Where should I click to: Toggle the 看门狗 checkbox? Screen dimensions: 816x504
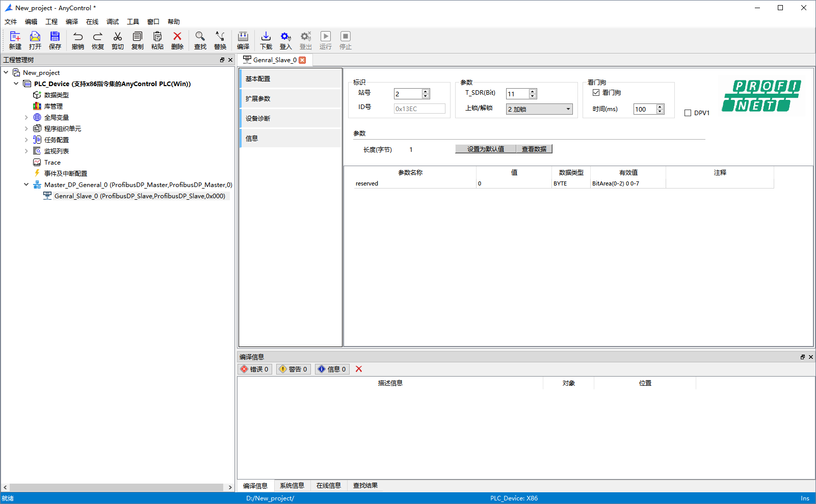[596, 93]
